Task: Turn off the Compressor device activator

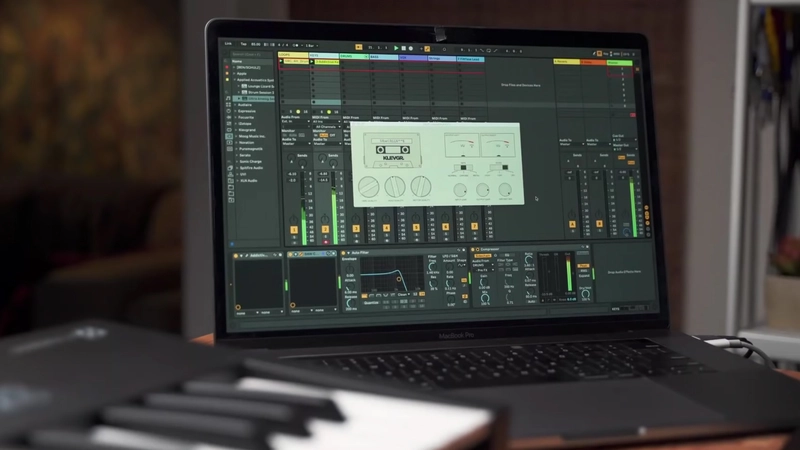Action: pyautogui.click(x=473, y=249)
